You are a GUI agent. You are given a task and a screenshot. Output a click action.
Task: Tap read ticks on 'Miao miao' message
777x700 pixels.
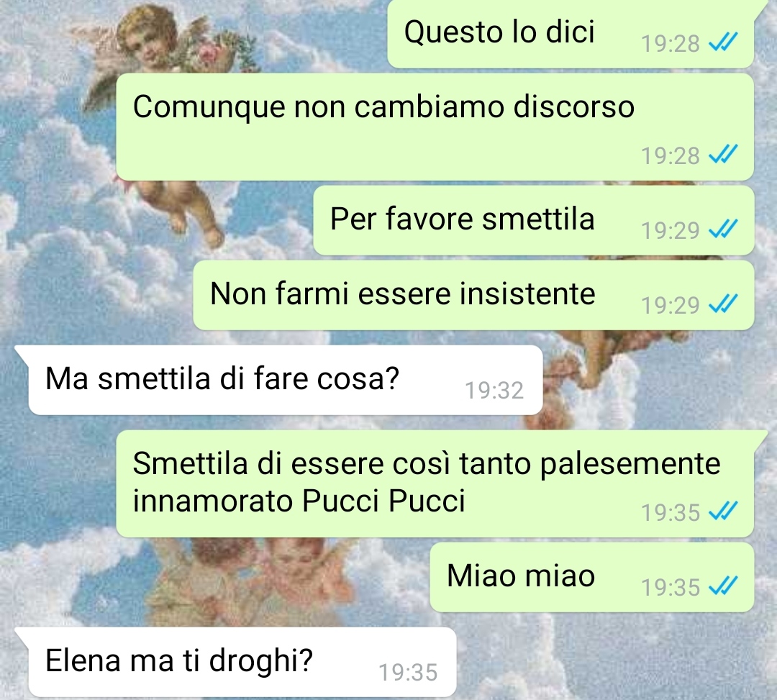[723, 586]
